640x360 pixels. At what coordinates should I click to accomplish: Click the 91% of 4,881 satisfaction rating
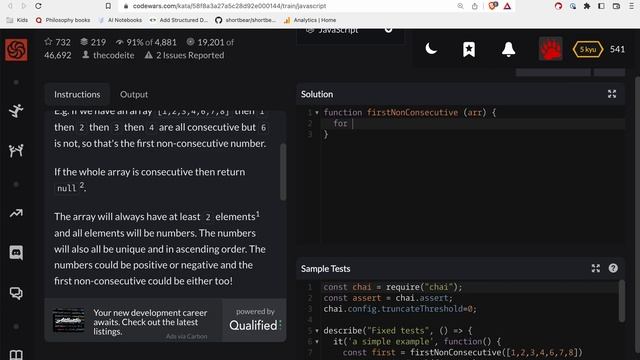click(146, 42)
